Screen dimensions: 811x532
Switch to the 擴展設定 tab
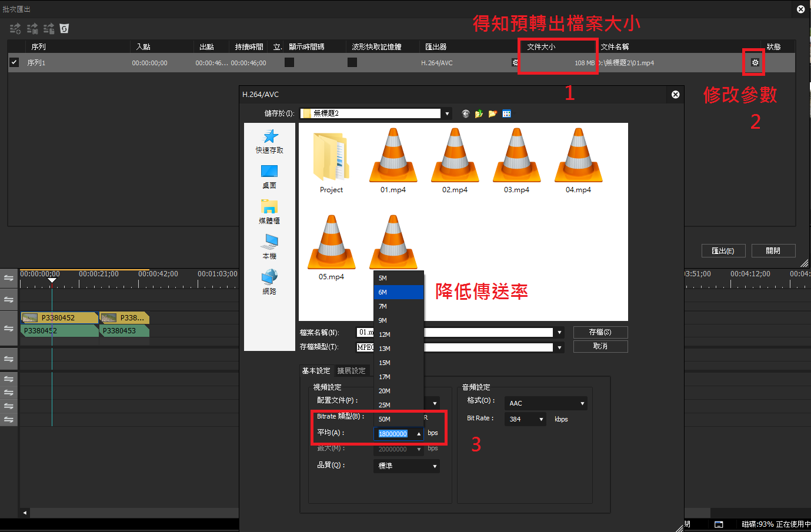pos(351,371)
